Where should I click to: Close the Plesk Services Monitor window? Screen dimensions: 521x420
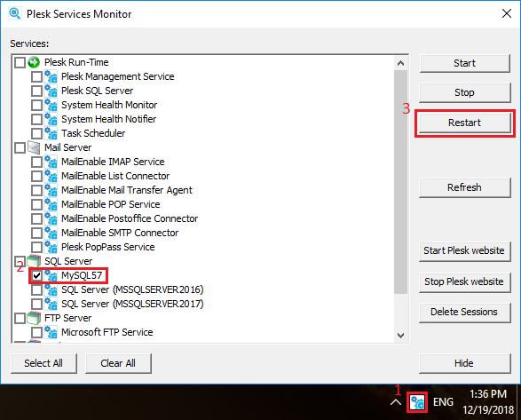507,13
